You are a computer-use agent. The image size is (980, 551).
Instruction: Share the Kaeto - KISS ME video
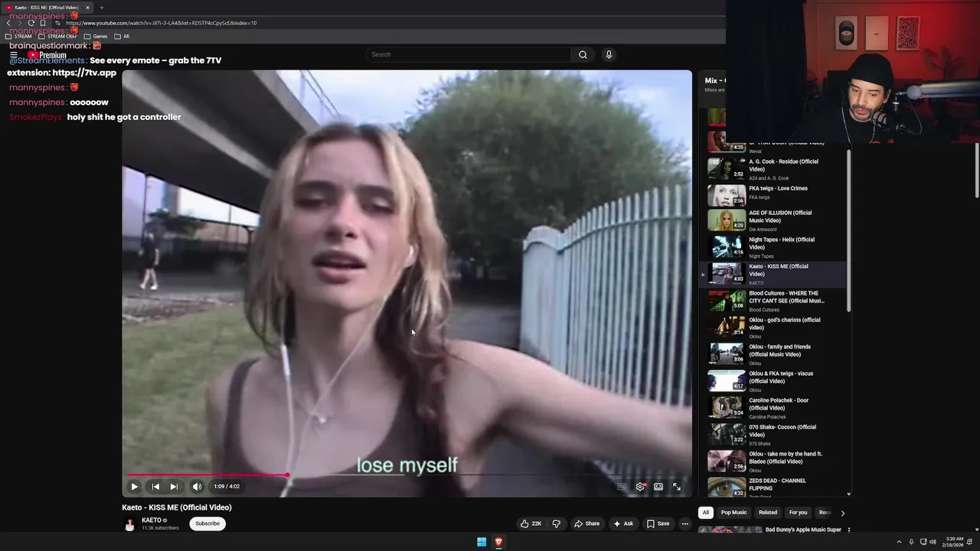pyautogui.click(x=587, y=523)
